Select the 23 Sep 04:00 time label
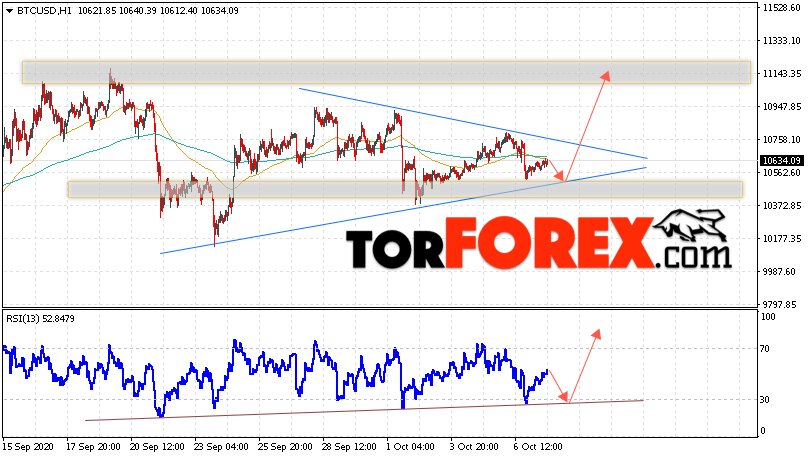This screenshot has width=808, height=458. (221, 447)
